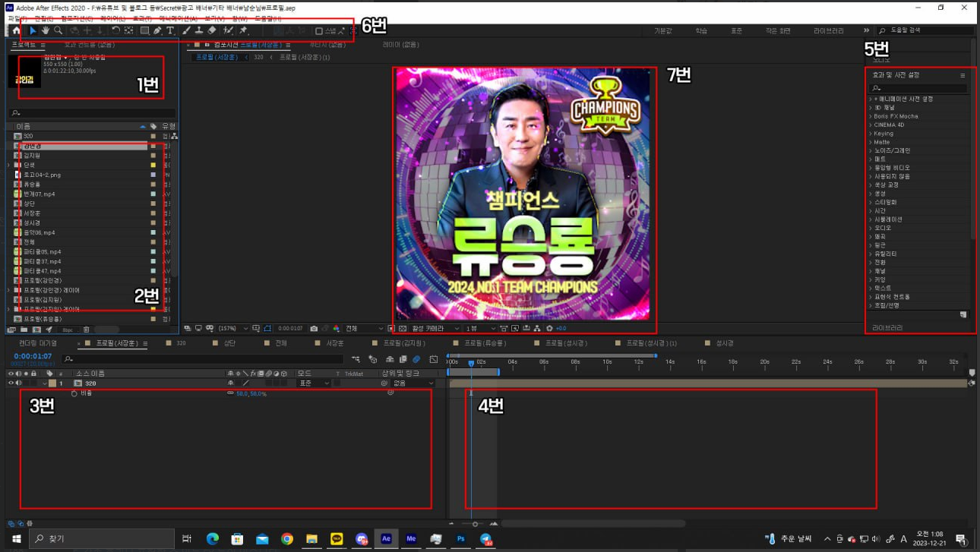Open the 표준 blending mode dropdown

coord(313,383)
